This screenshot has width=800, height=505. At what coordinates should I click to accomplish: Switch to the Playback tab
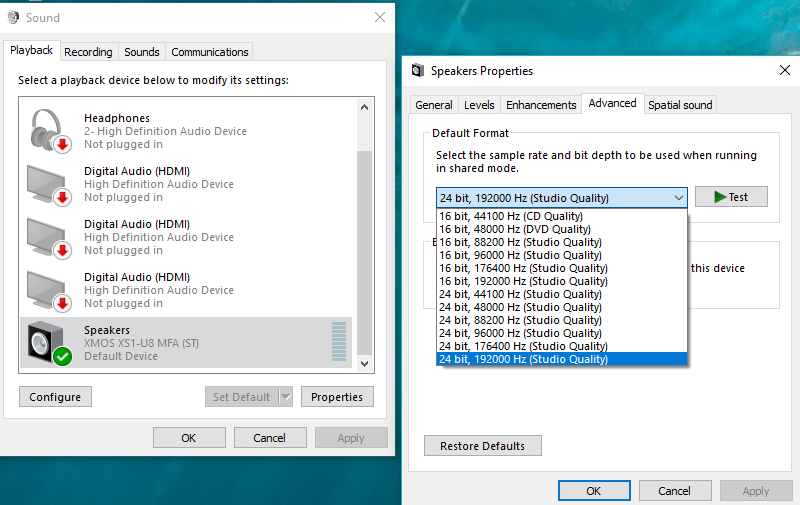click(32, 50)
